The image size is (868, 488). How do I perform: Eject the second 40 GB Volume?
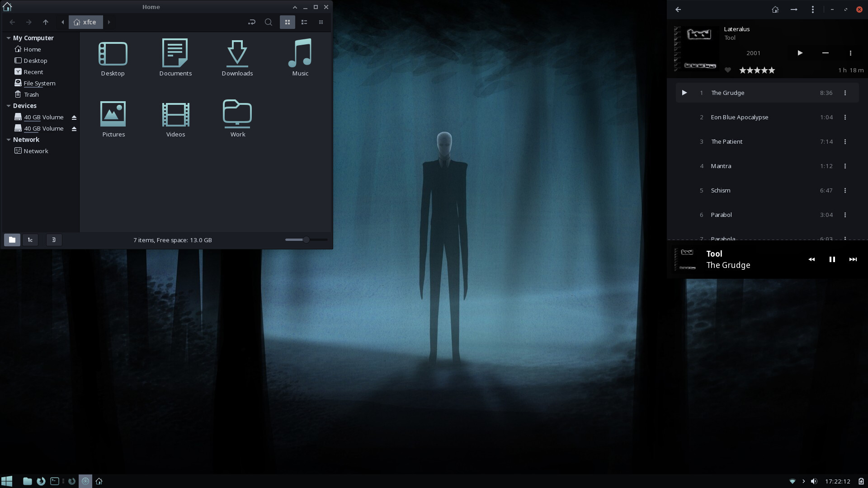[74, 129]
